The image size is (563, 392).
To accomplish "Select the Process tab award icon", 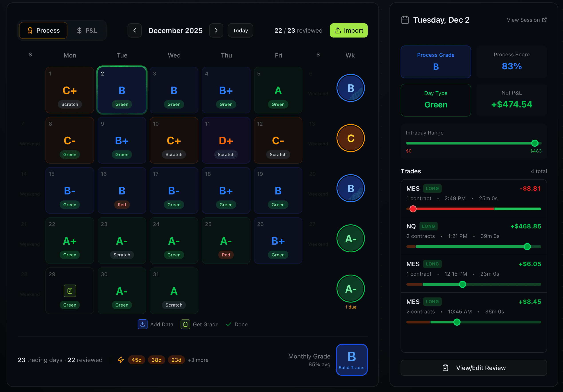I will click(30, 30).
